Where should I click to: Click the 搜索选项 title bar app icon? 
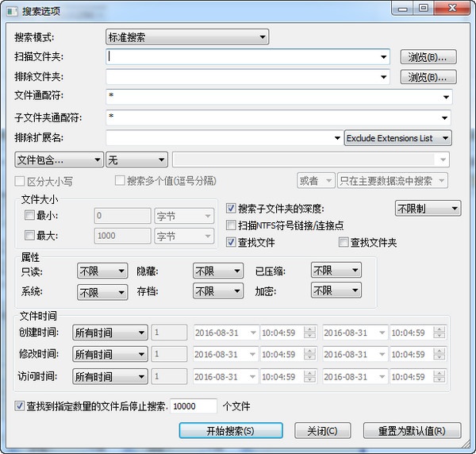(x=12, y=12)
